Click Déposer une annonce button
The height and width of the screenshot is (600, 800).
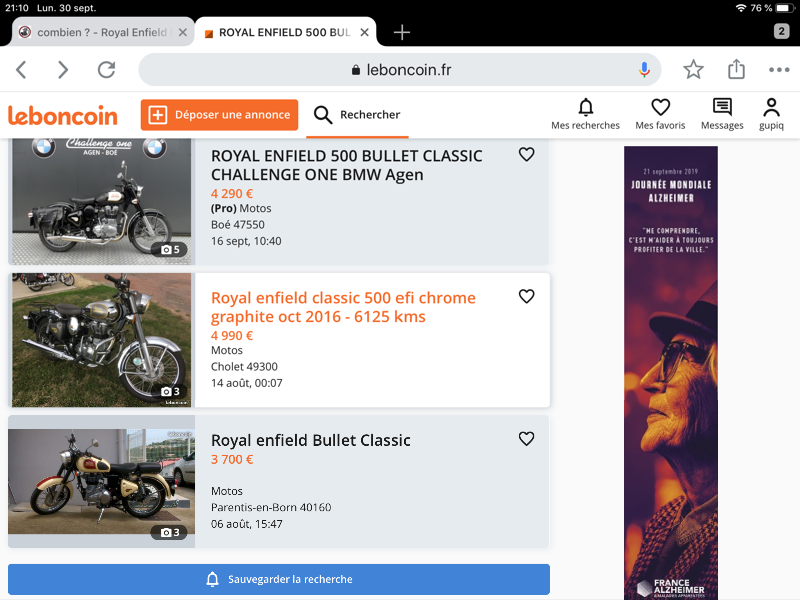pos(219,115)
